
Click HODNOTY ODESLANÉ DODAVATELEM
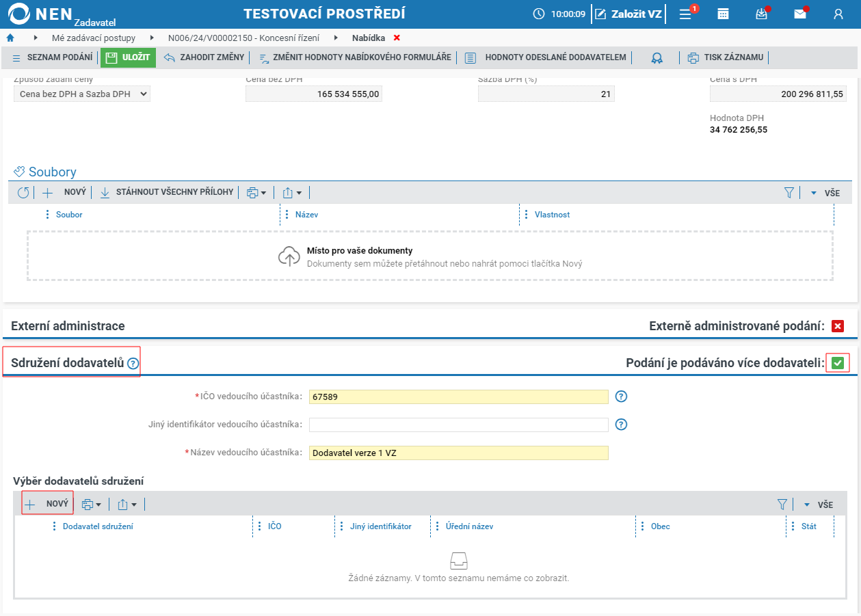click(x=546, y=57)
